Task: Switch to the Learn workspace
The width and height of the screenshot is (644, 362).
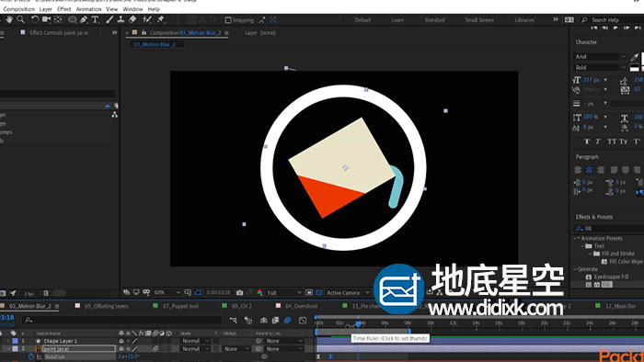Action: click(397, 19)
